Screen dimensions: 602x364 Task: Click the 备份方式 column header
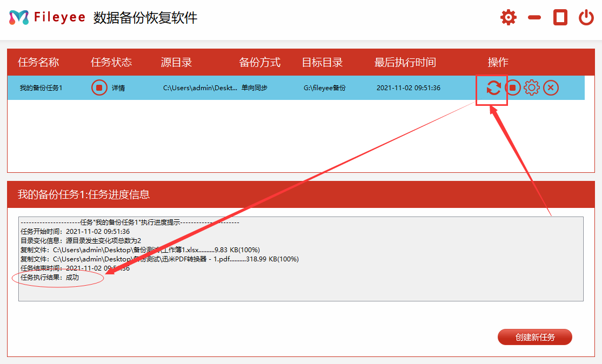point(260,62)
